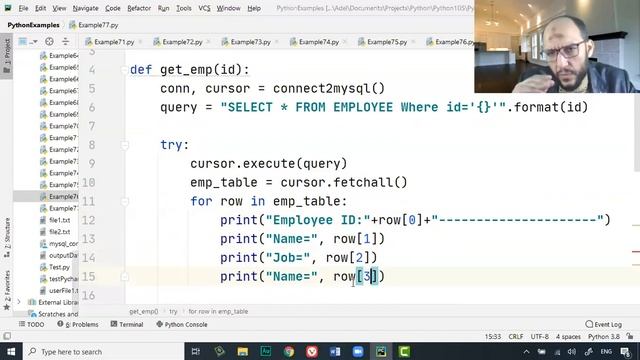Close the Example71.py tab
Screen dimensions: 640x360
140,42
